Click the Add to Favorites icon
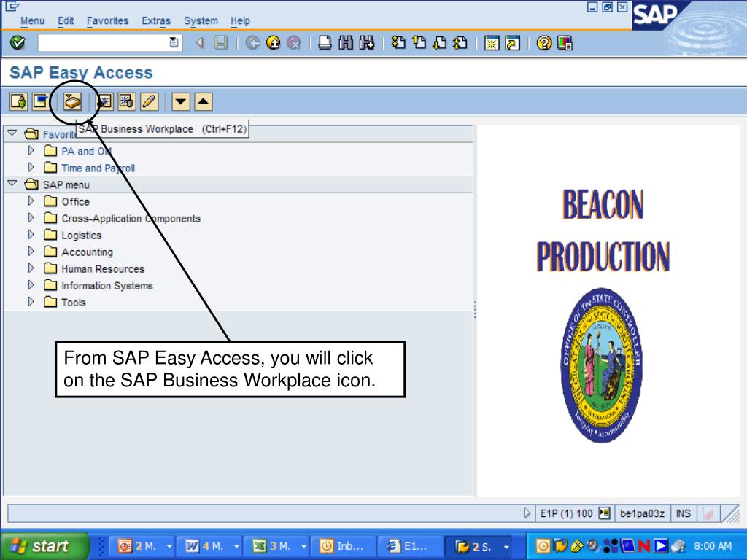Screen dimensions: 747x560 (104, 101)
